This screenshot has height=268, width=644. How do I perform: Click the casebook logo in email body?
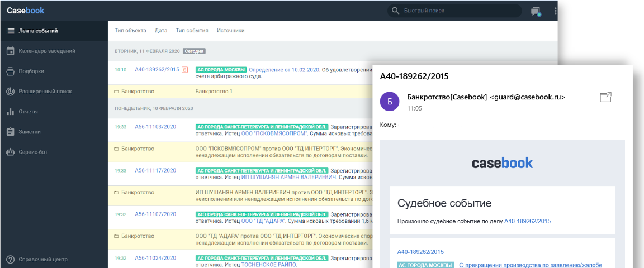click(x=503, y=163)
